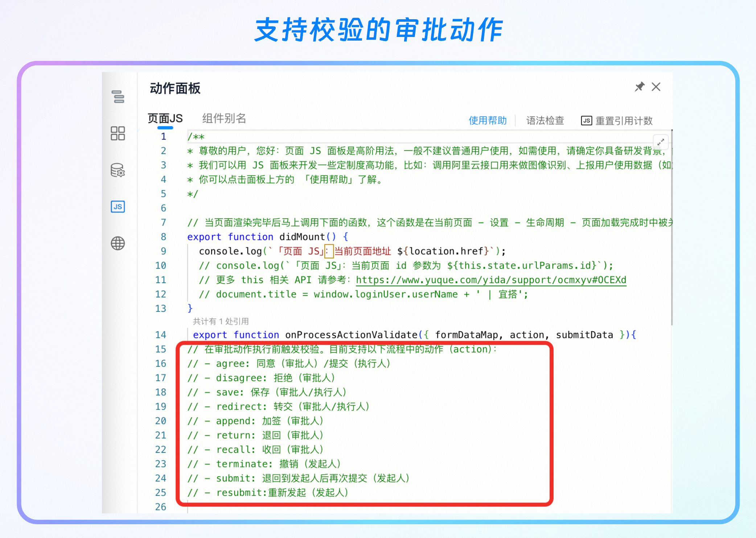Run 语法检查

tap(545, 121)
